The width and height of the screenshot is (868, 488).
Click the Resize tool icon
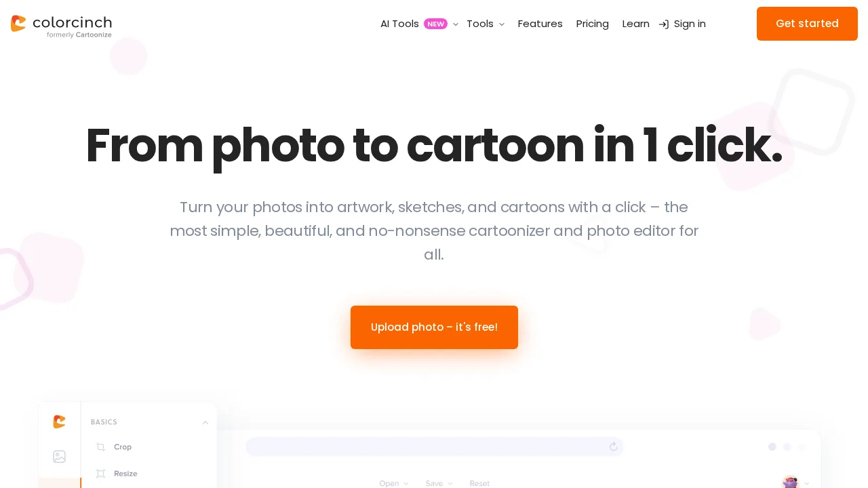point(101,474)
